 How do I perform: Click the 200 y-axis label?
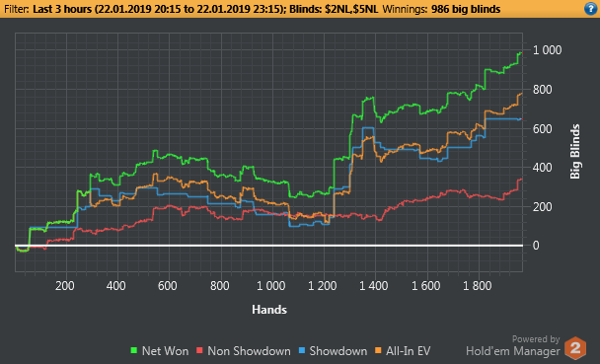click(543, 207)
